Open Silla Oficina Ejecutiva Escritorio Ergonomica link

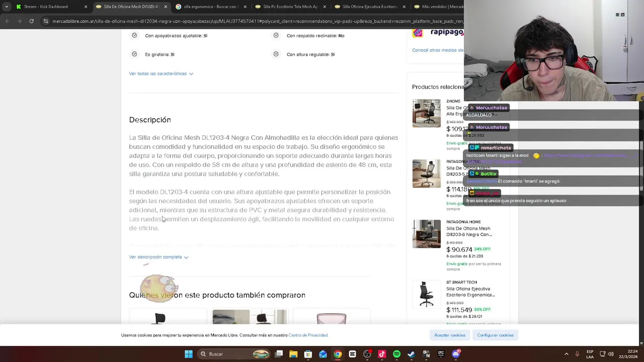(x=470, y=292)
